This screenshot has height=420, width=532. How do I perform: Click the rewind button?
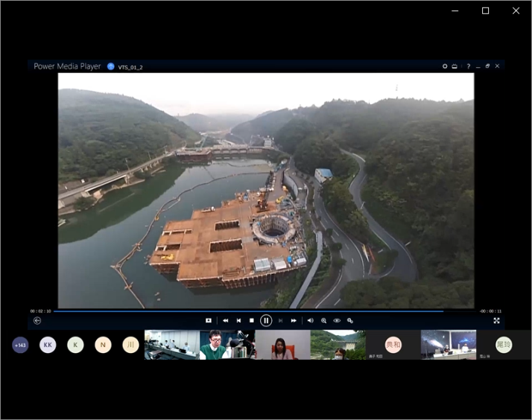pos(226,320)
